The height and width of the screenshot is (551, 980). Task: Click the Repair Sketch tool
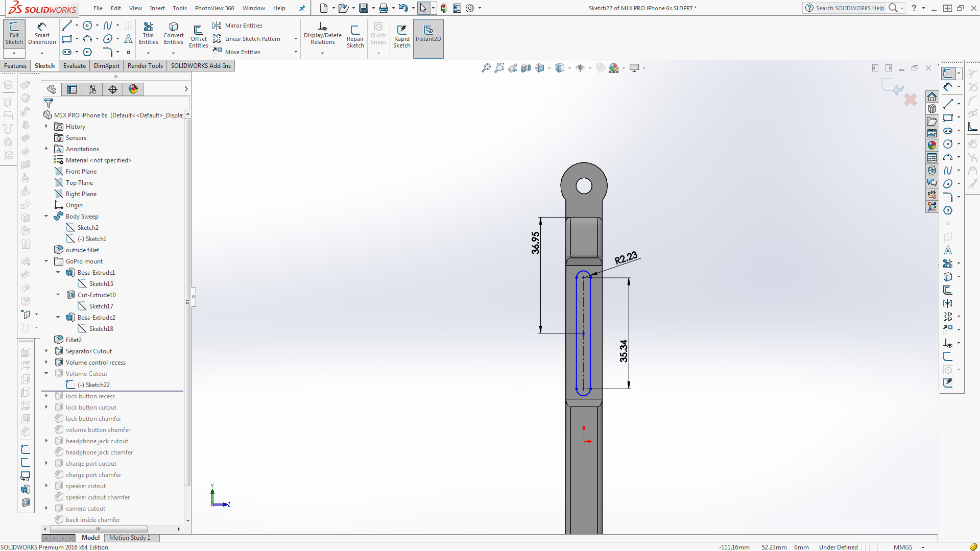click(x=355, y=36)
